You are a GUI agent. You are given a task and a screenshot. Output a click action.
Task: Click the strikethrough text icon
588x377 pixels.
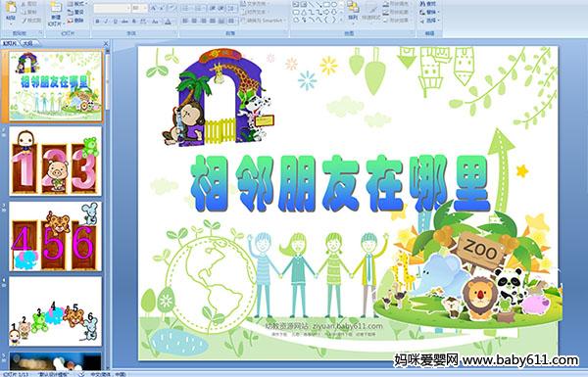coord(124,22)
